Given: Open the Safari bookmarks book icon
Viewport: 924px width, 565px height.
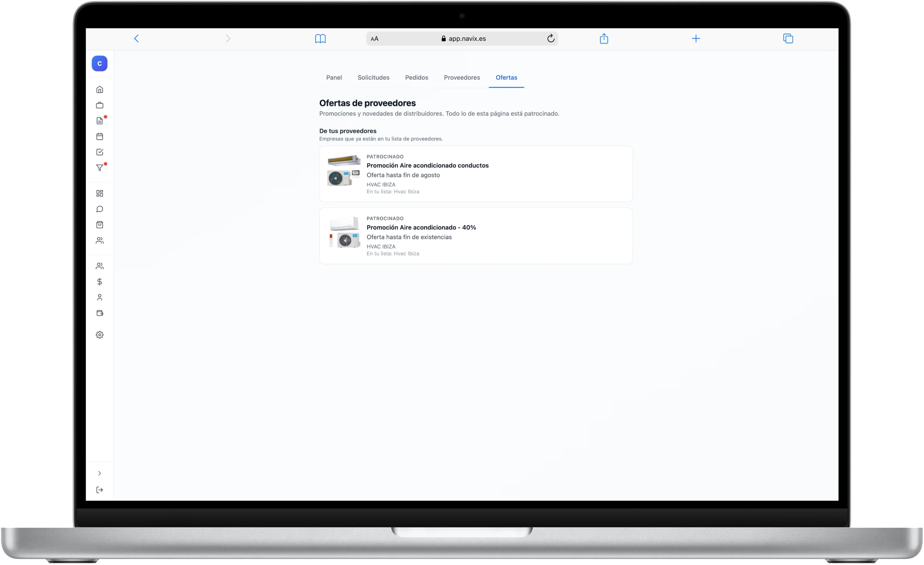Looking at the screenshot, I should (320, 39).
